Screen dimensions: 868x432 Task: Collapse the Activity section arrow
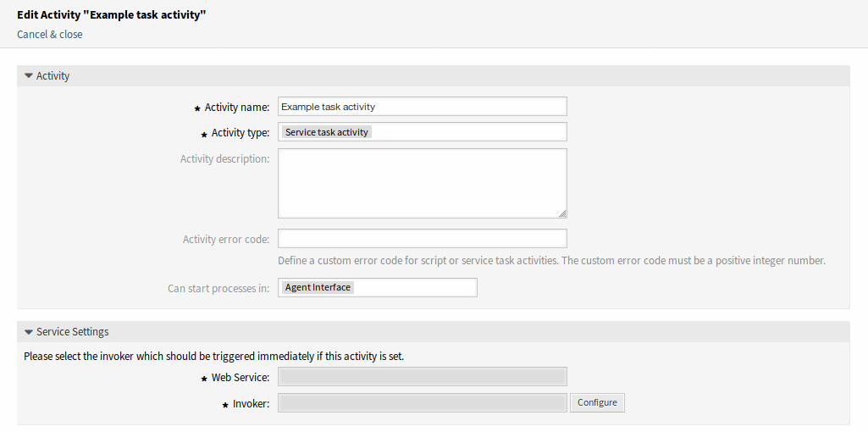point(28,76)
